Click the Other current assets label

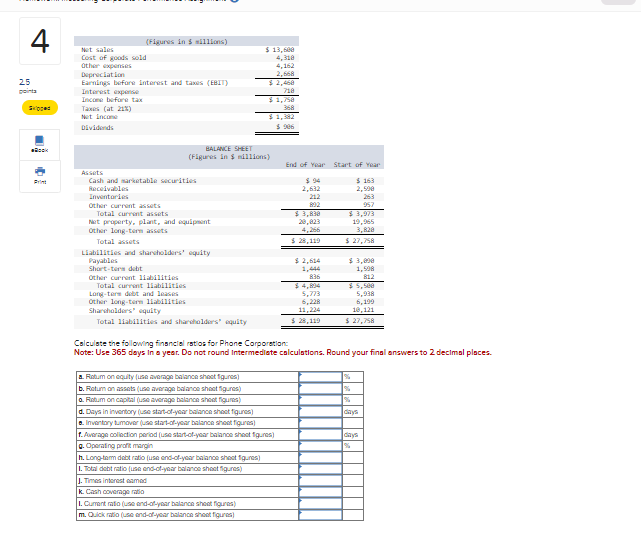pos(125,206)
